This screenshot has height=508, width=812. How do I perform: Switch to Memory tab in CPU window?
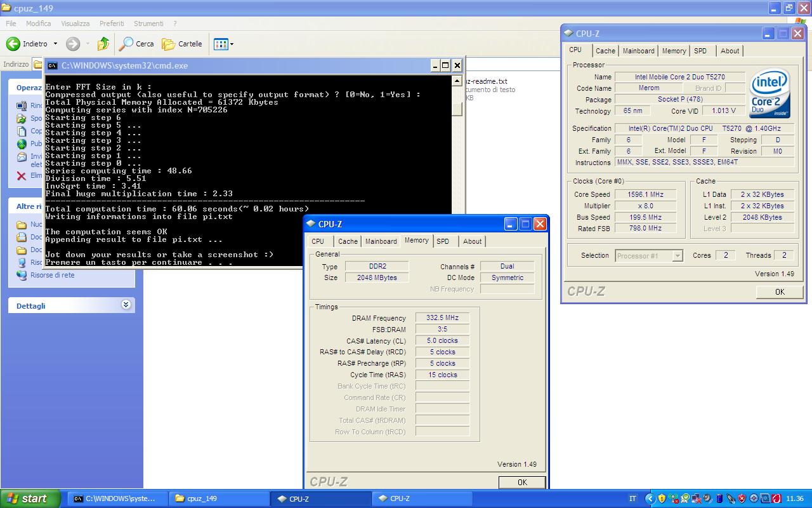tap(674, 51)
